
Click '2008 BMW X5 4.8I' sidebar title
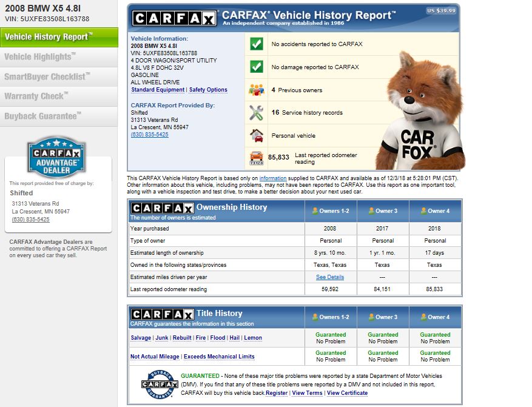[42, 8]
